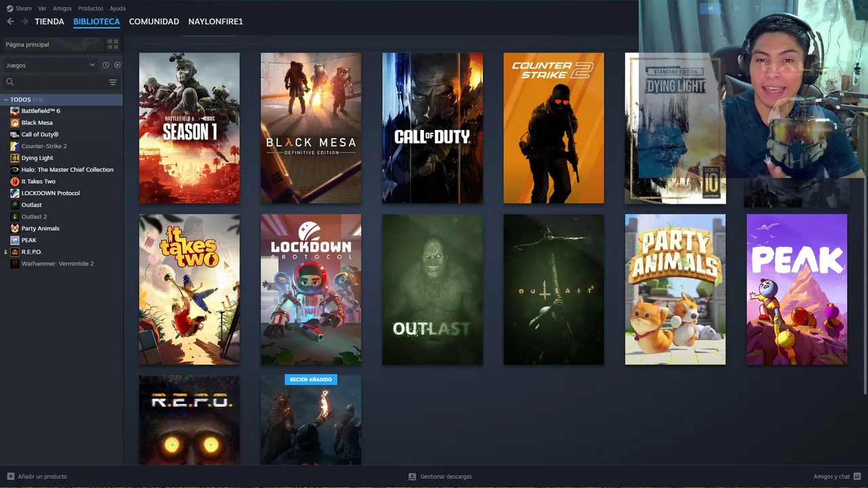
Task: Click the recent activity clock icon
Action: [106, 65]
